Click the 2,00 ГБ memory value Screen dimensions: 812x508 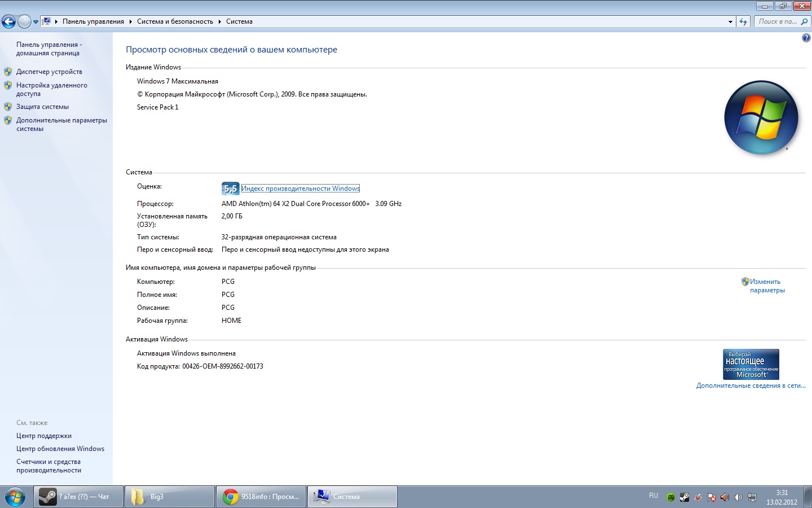(x=232, y=216)
